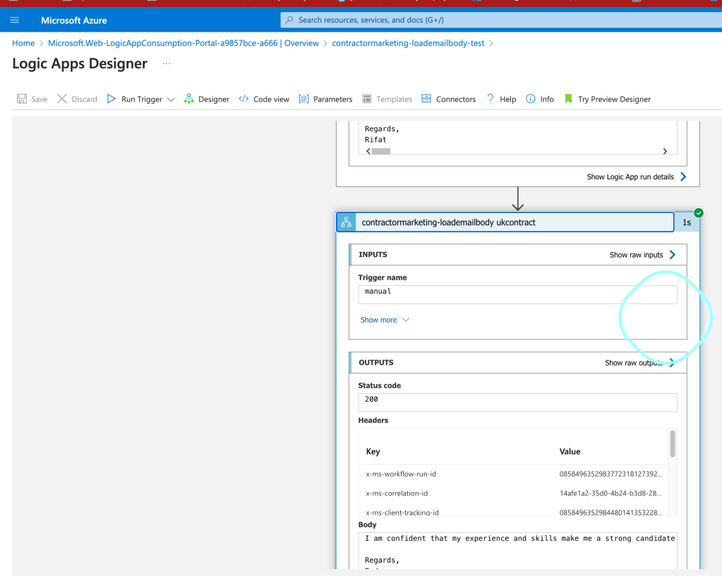Click the Body output text box

tap(517, 551)
